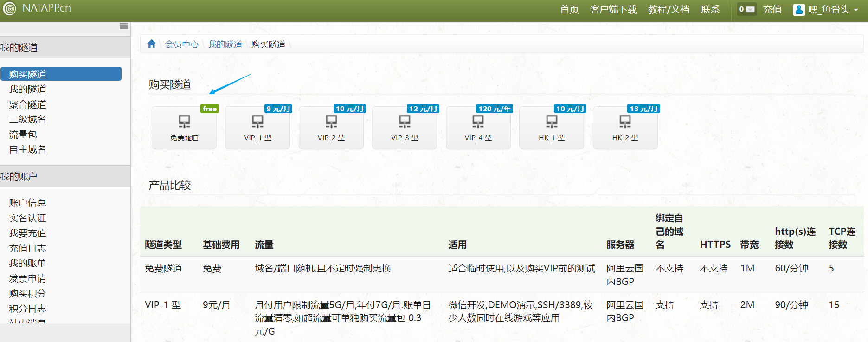The width and height of the screenshot is (868, 342).
Task: Click the 9元/月 fee cell
Action: [x=217, y=305]
